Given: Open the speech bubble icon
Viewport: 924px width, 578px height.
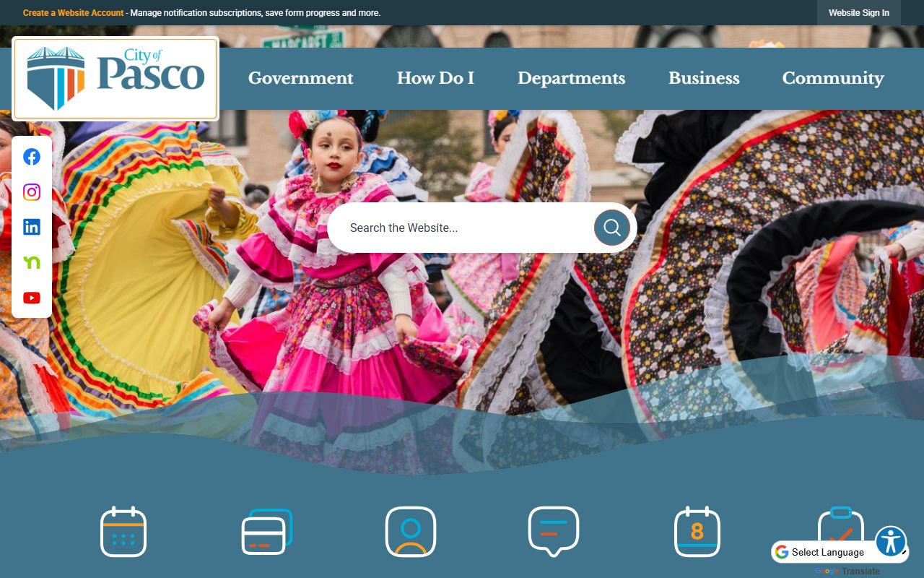Looking at the screenshot, I should pos(554,532).
